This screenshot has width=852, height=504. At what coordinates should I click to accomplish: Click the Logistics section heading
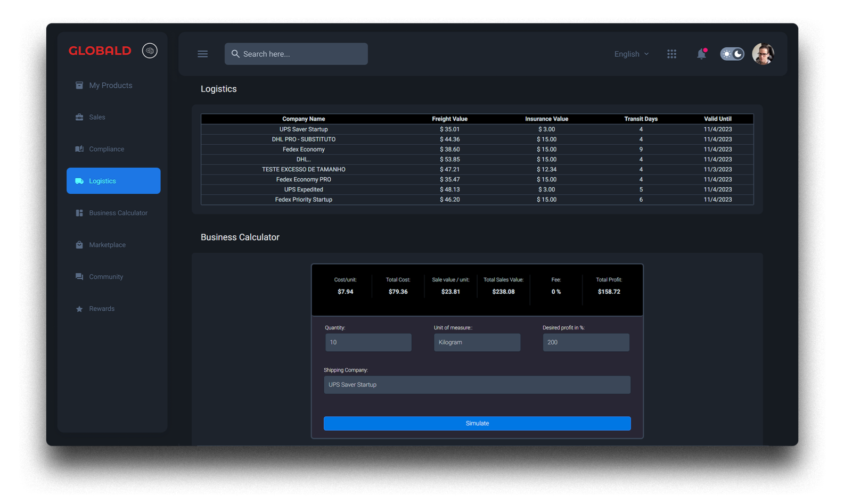pyautogui.click(x=218, y=89)
